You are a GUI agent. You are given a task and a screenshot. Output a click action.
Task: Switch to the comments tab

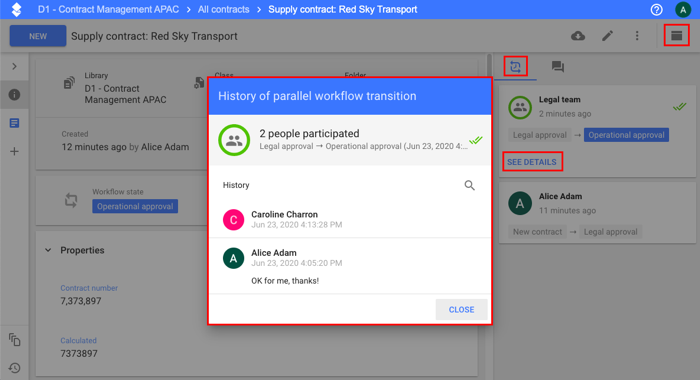pos(558,67)
